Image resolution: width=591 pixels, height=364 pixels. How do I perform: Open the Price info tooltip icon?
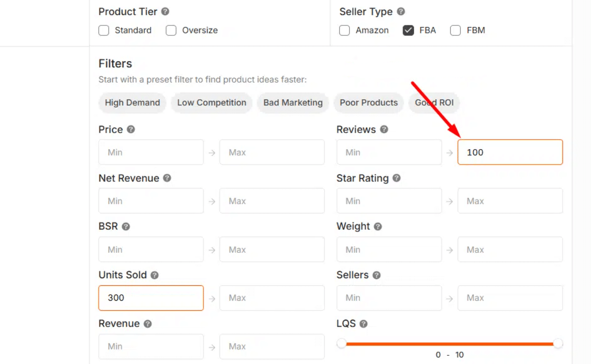131,130
